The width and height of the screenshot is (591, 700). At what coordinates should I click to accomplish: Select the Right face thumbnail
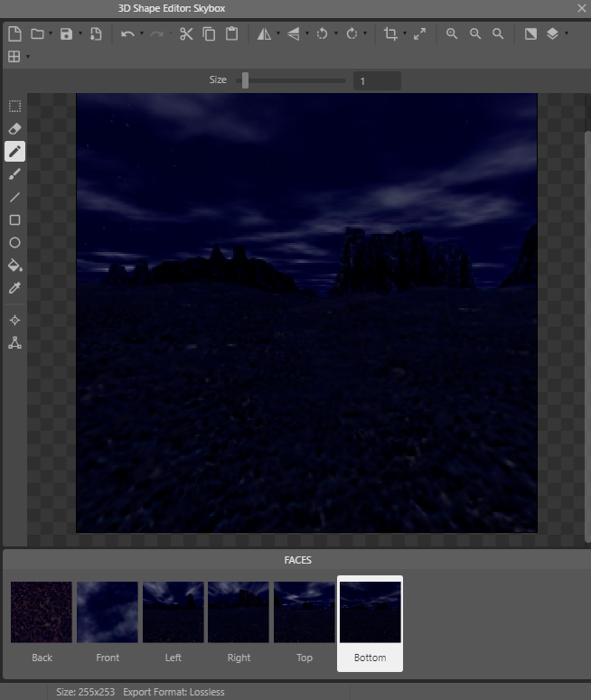tap(239, 612)
